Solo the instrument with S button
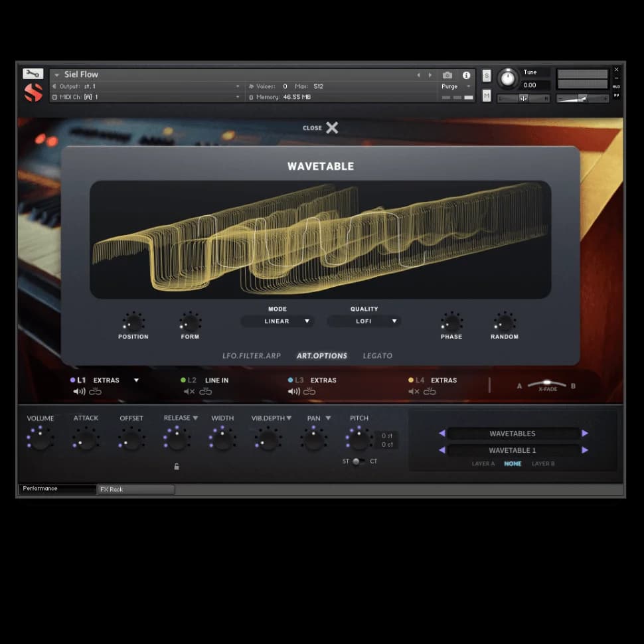The width and height of the screenshot is (644, 644). (x=487, y=75)
